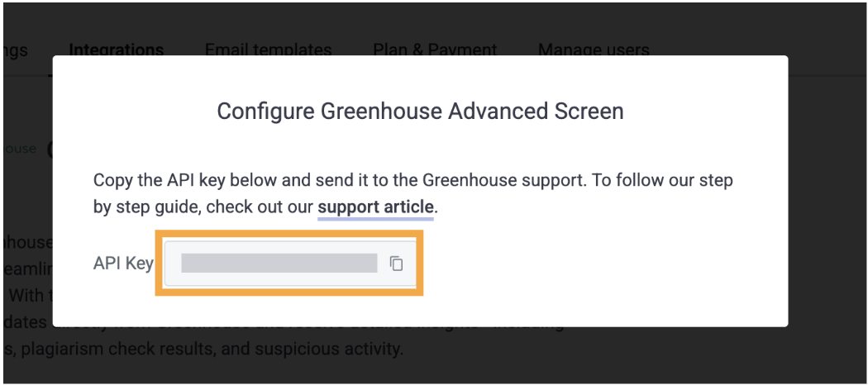Click the plagiarism check results description text
This screenshot has width=868, height=385.
(203, 349)
